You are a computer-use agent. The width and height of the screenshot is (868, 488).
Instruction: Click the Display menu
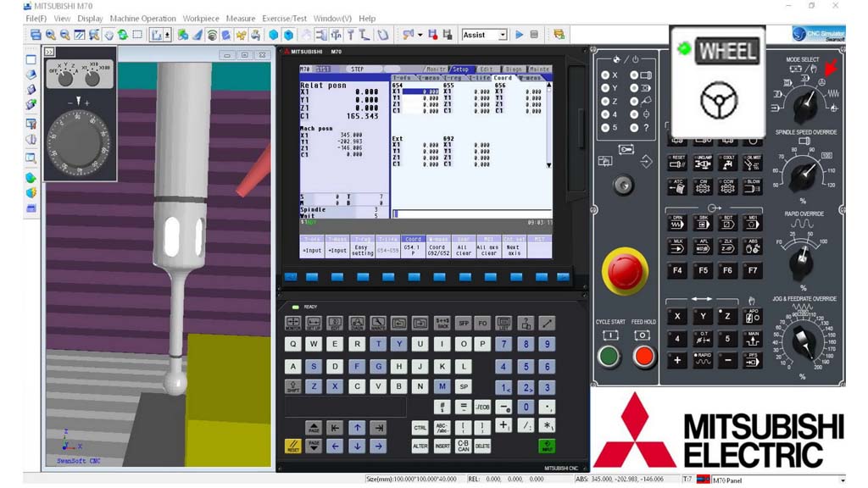[90, 19]
